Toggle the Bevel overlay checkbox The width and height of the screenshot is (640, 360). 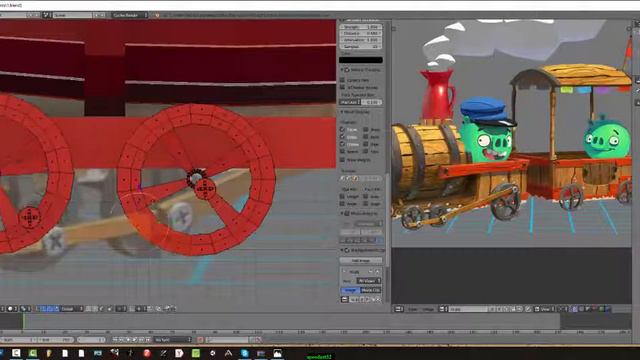click(366, 137)
